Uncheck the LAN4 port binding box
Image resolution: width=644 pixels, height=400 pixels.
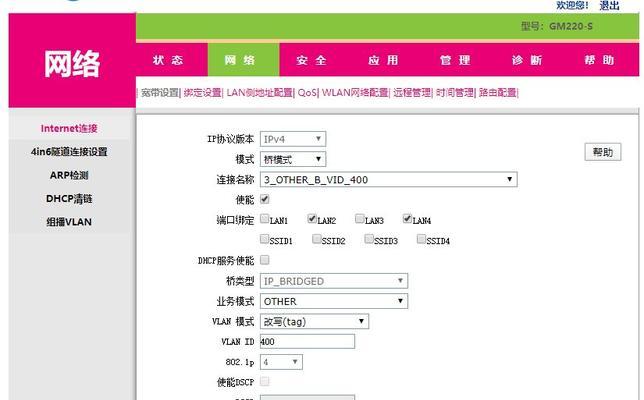pos(407,218)
